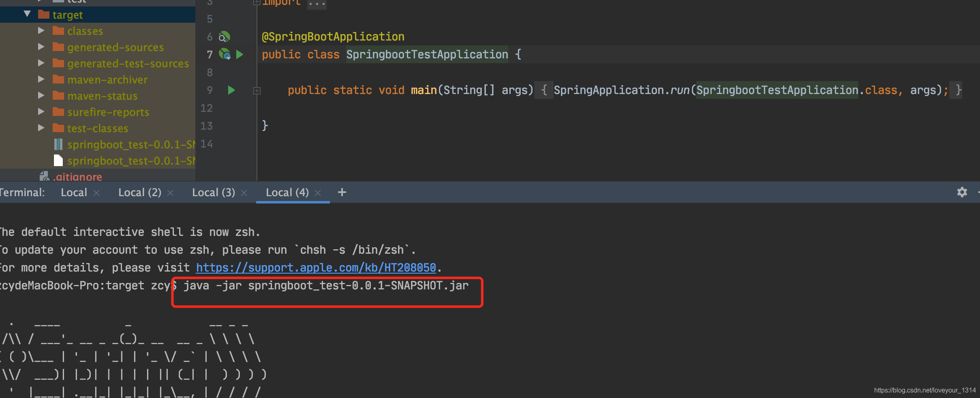Click SpringApplication.run call in editor
The image size is (980, 398).
click(x=622, y=90)
